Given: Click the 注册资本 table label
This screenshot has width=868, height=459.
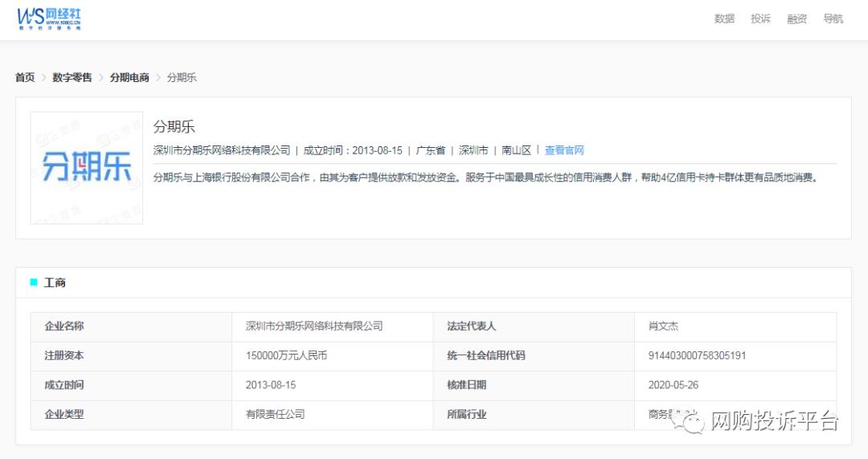Looking at the screenshot, I should click(64, 355).
